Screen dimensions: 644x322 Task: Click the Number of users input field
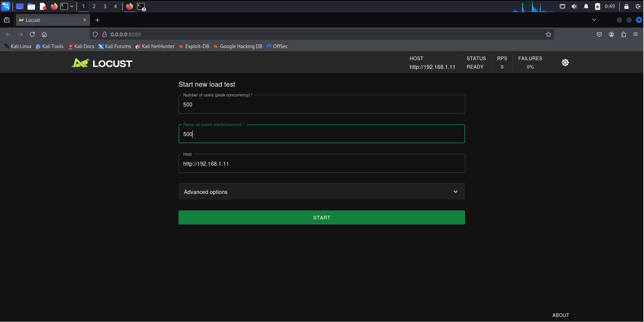click(x=322, y=104)
